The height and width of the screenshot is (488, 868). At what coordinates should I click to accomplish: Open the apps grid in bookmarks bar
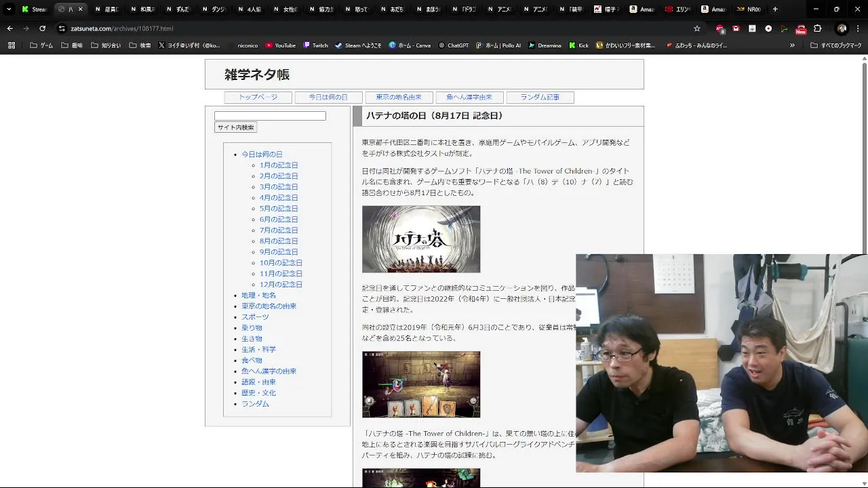coord(12,45)
